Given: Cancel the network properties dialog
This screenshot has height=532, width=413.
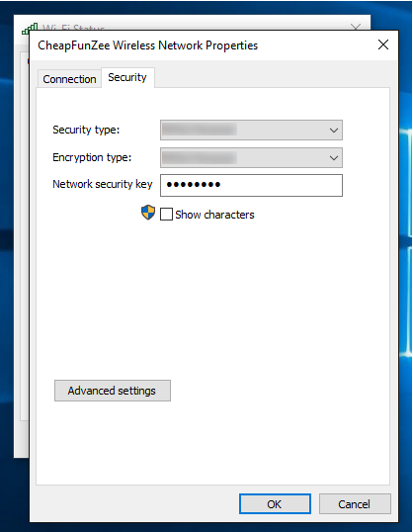Looking at the screenshot, I should click(x=355, y=504).
